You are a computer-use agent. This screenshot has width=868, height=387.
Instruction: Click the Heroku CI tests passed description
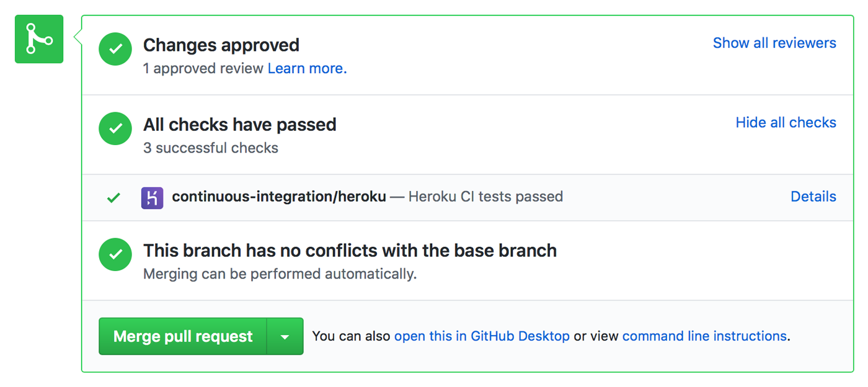pos(486,197)
